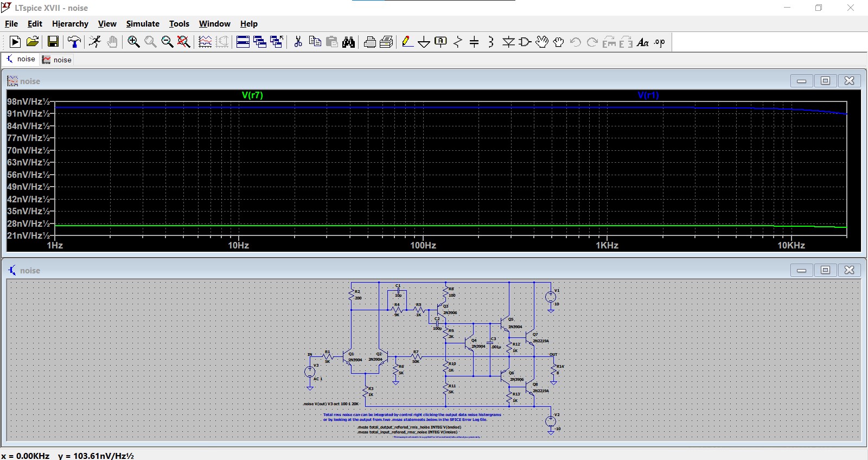This screenshot has width=868, height=460.
Task: Close the noise waveform child window
Action: point(850,81)
